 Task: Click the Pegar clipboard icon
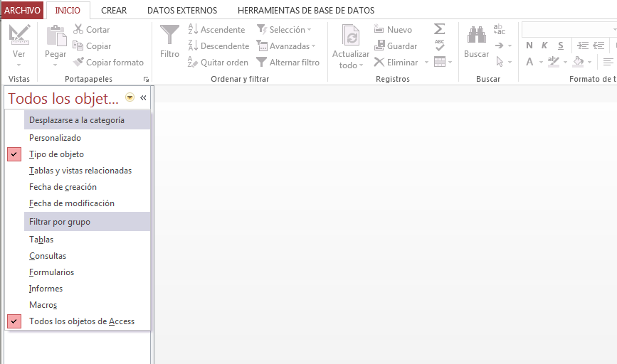pos(56,36)
